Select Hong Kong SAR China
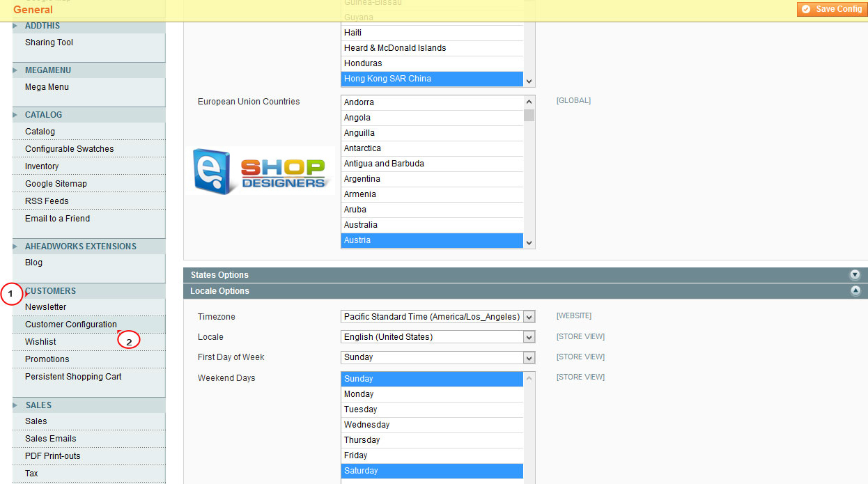 click(432, 79)
